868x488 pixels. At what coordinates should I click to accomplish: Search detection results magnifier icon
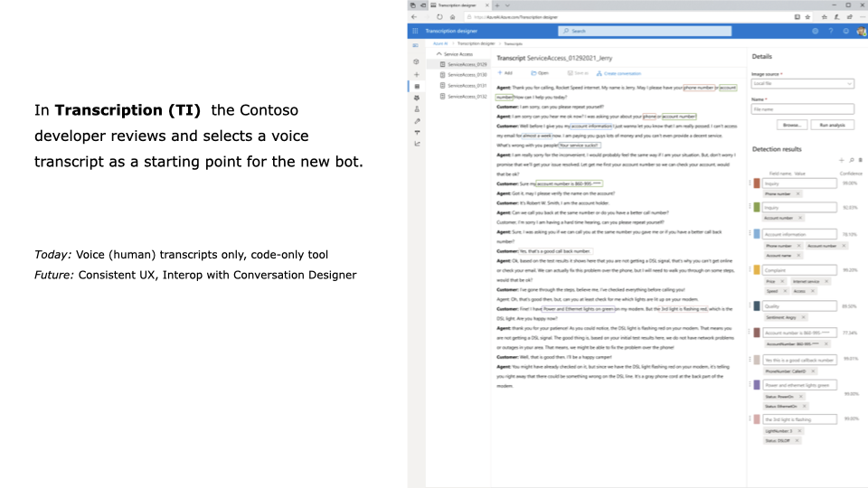852,161
